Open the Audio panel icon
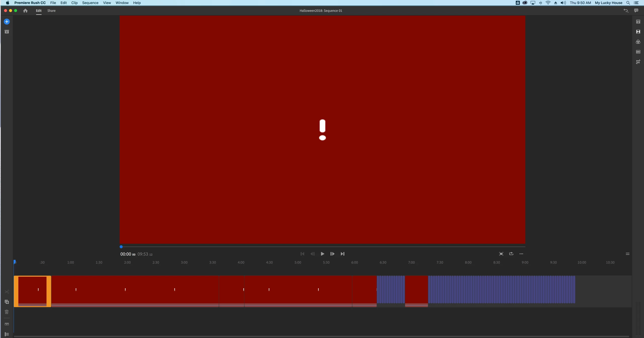 pos(638,52)
